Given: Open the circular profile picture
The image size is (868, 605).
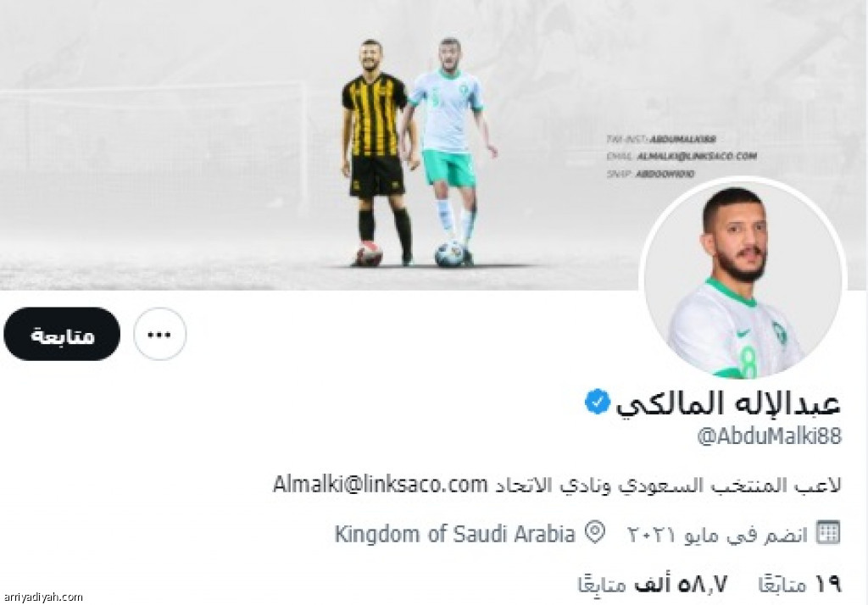Looking at the screenshot, I should click(x=743, y=279).
